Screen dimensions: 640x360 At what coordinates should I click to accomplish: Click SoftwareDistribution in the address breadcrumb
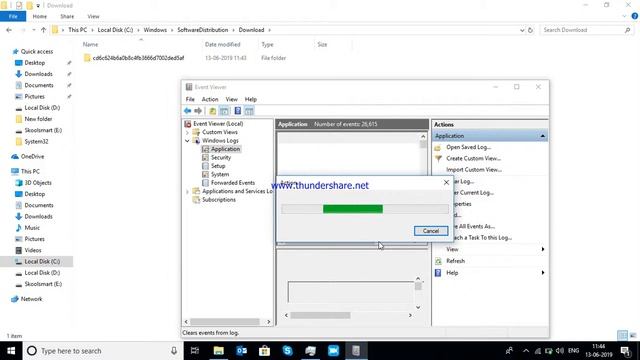(202, 30)
